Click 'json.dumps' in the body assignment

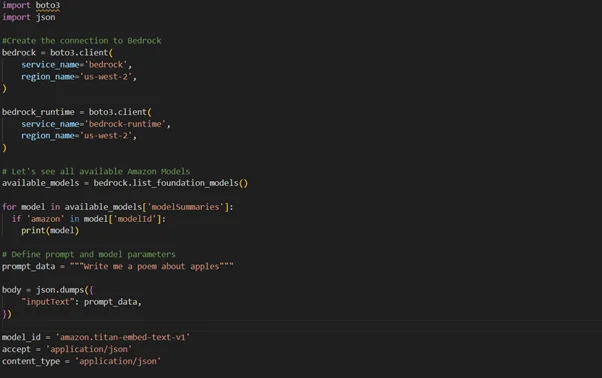[60, 290]
